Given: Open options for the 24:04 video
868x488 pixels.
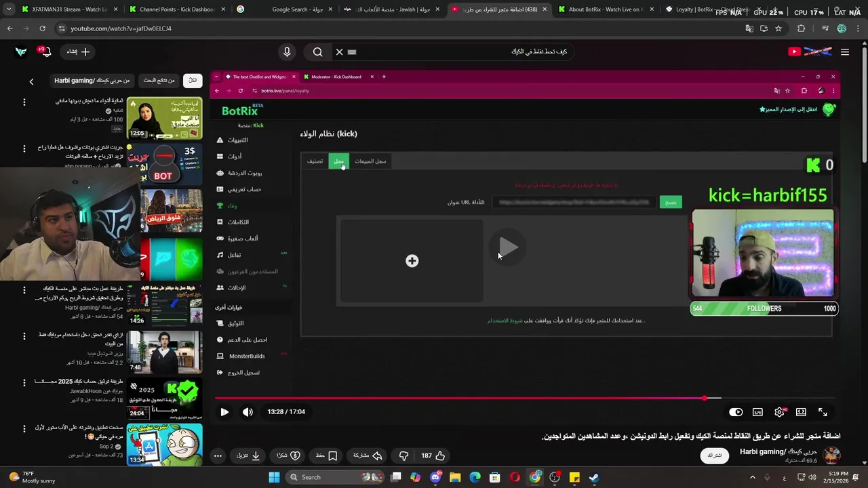Looking at the screenshot, I should click(x=24, y=383).
